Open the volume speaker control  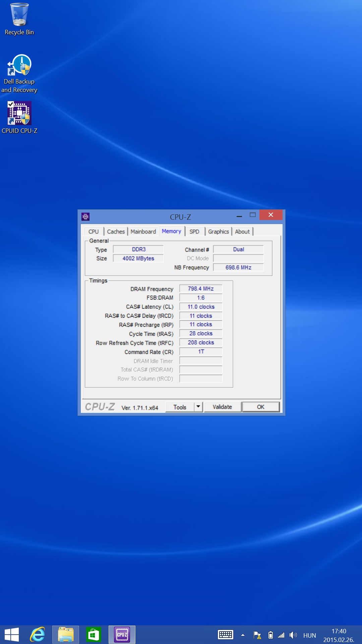tap(293, 635)
